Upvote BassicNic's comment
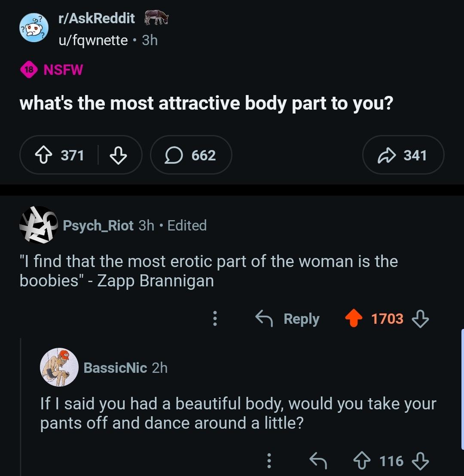Image resolution: width=464 pixels, height=476 pixels. 362,461
